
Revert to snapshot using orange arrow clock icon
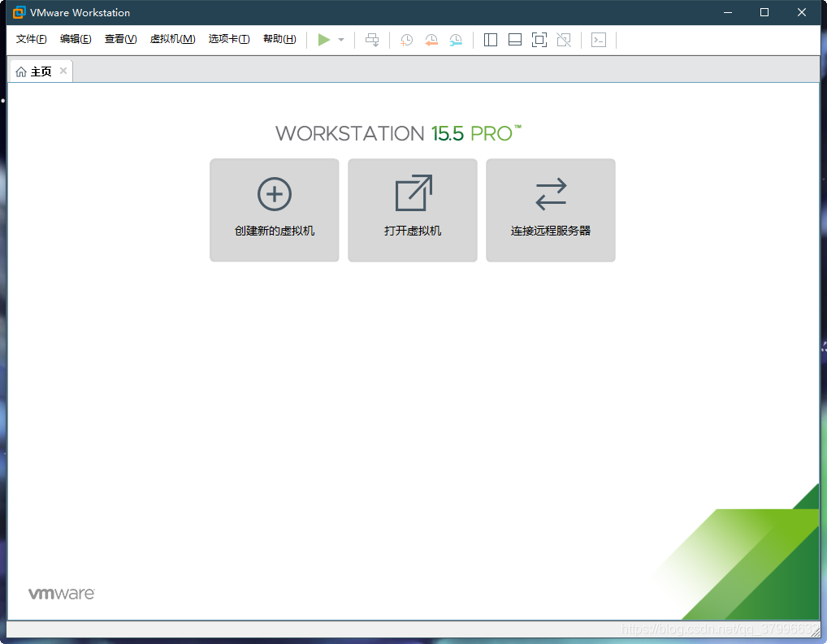[431, 40]
